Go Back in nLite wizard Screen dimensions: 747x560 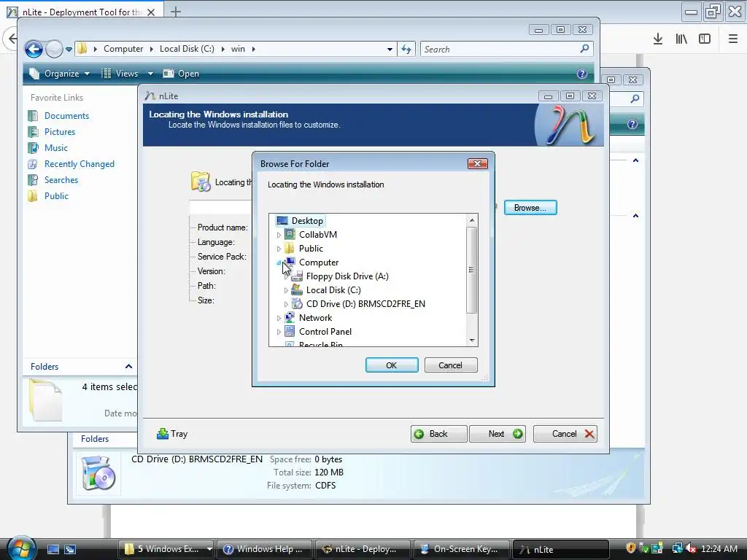coord(438,434)
